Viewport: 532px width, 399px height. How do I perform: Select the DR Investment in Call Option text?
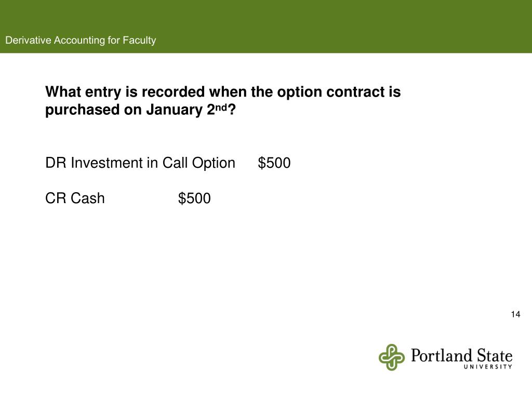point(140,163)
